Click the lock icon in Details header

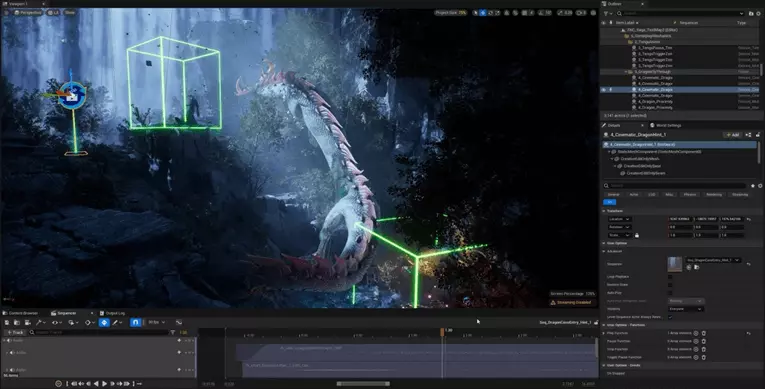[758, 135]
